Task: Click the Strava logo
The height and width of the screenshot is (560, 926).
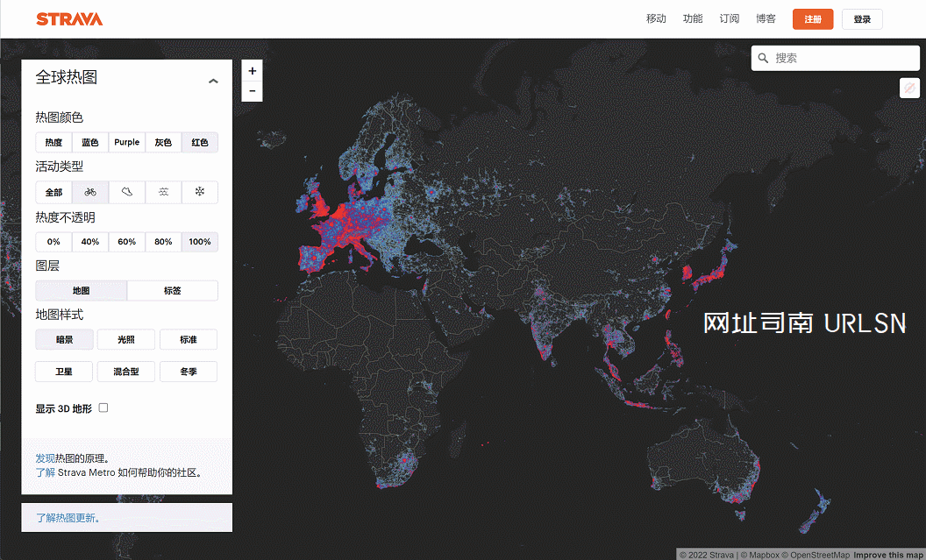Action: 69,19
